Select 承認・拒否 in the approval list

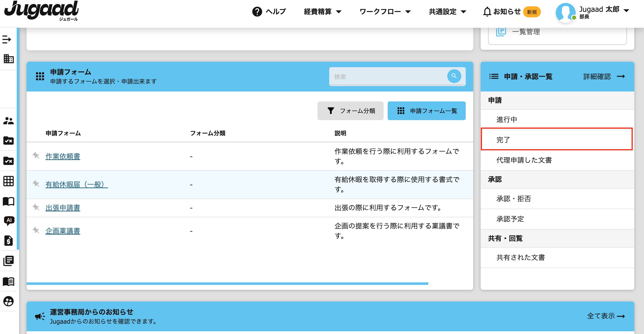coord(514,199)
